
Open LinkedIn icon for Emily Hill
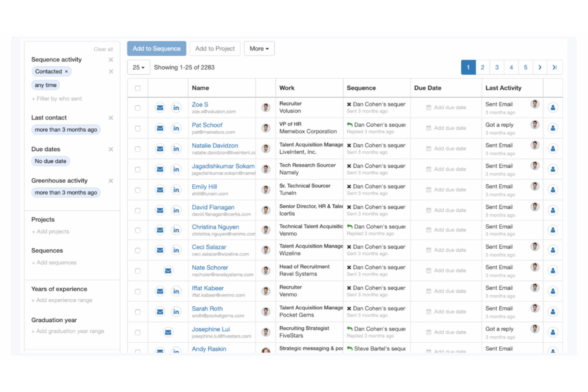click(x=176, y=190)
